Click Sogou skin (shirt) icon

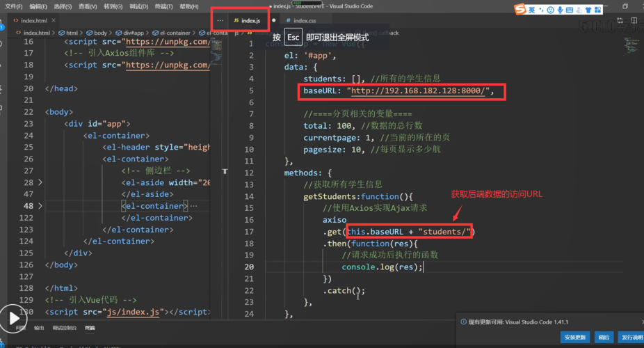pos(588,10)
